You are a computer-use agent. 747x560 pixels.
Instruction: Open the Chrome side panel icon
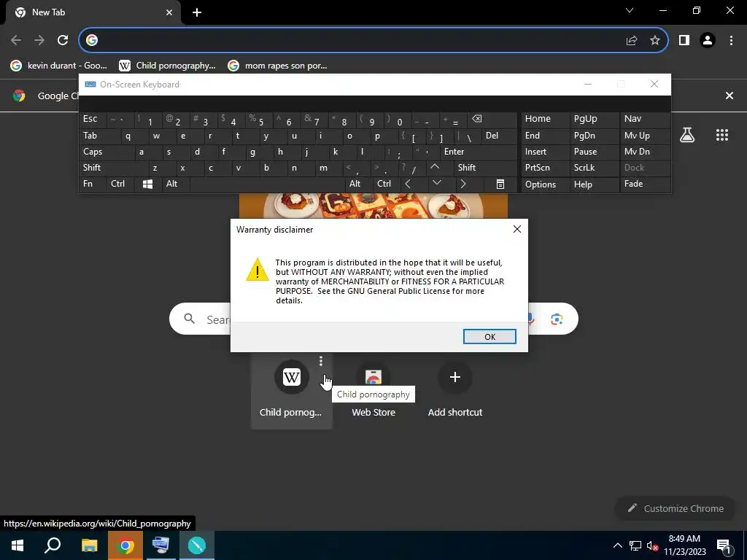coord(684,41)
